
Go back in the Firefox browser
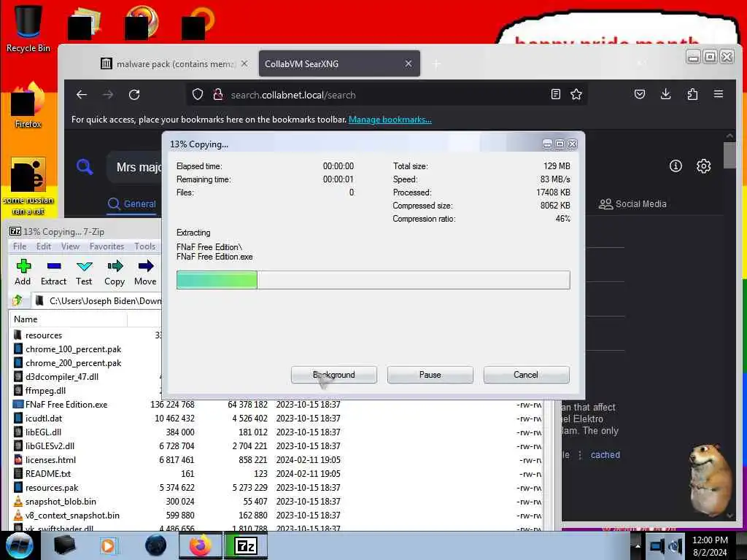click(x=82, y=95)
